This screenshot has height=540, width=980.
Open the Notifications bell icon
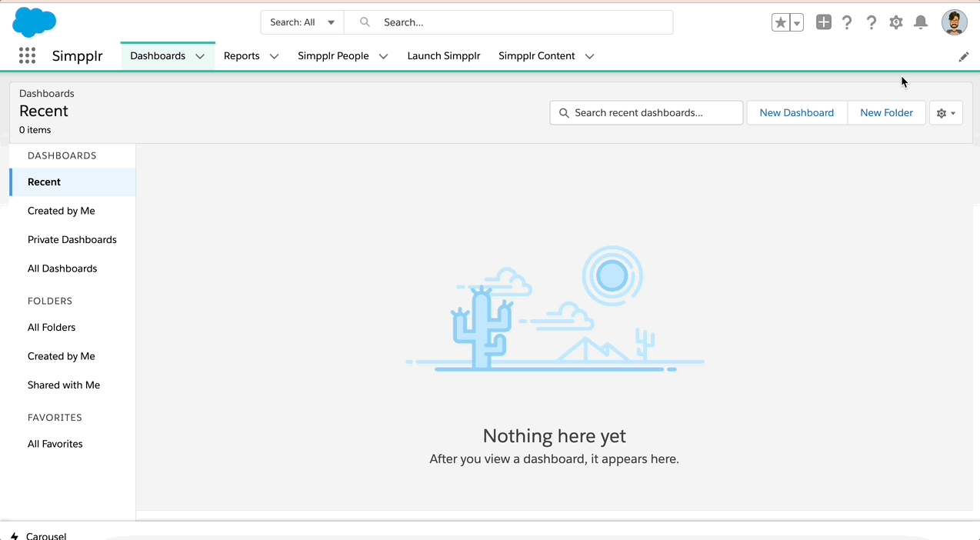pos(921,22)
